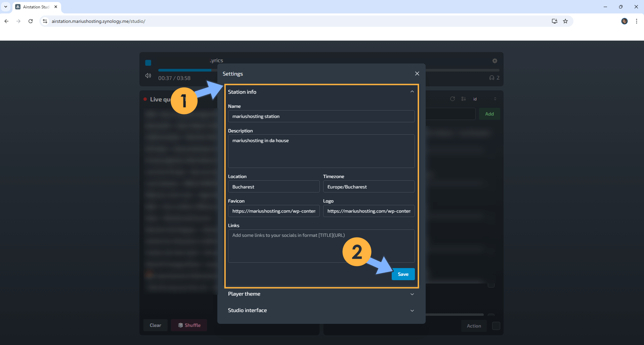Click the install app icon in the address bar

point(554,21)
